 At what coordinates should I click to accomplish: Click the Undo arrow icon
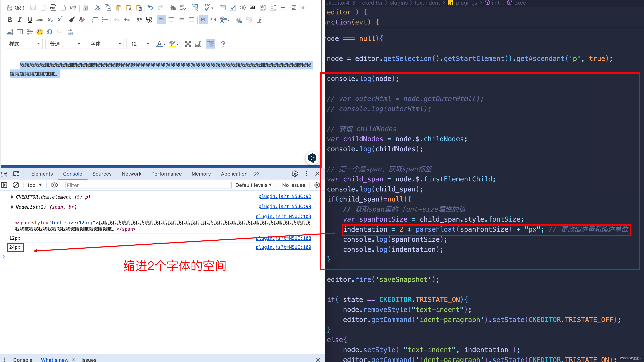(x=150, y=8)
